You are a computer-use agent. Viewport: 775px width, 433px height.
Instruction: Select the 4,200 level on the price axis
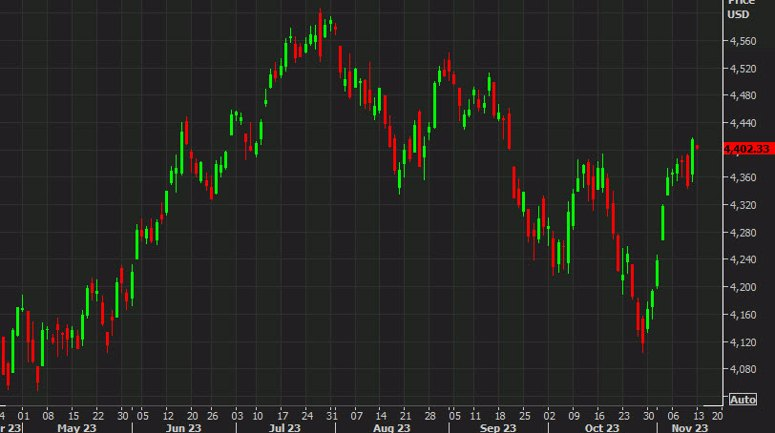tap(744, 287)
